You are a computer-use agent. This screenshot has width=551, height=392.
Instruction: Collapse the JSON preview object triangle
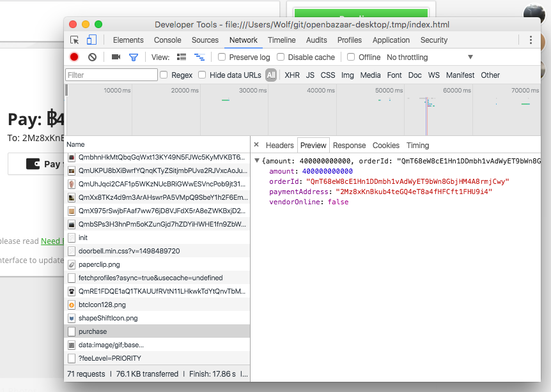(257, 161)
